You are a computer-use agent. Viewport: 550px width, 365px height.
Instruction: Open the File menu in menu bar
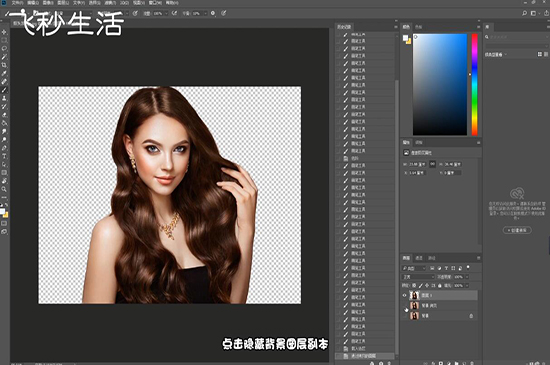click(x=17, y=3)
